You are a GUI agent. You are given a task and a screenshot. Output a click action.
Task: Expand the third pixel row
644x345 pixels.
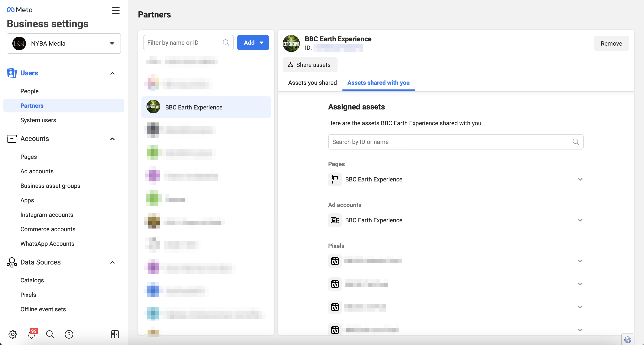pyautogui.click(x=580, y=307)
